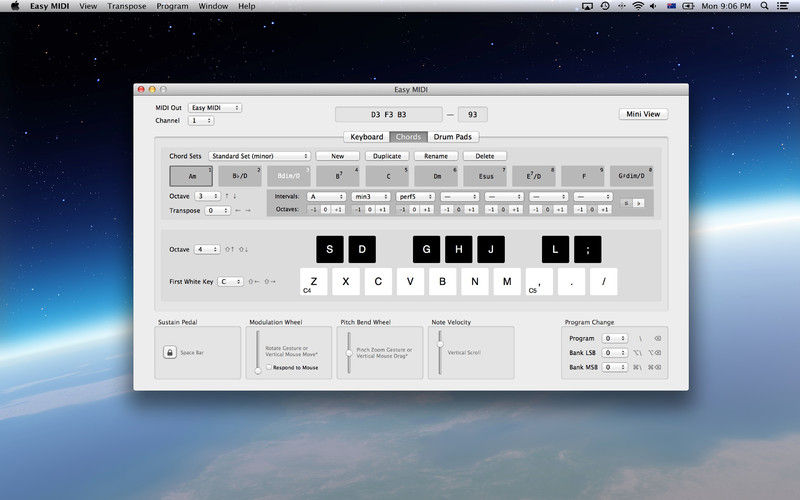Select the E7/D chord pad
800x500 pixels.
click(534, 176)
